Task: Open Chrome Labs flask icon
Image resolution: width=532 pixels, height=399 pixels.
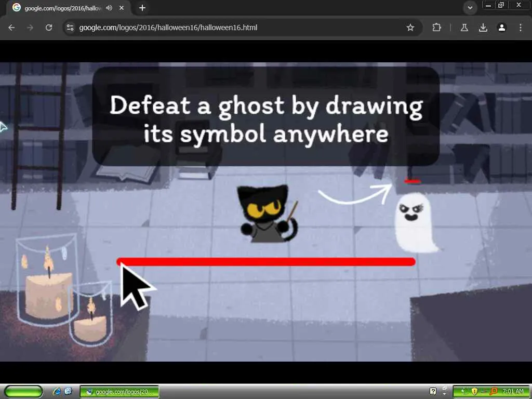Action: coord(464,28)
